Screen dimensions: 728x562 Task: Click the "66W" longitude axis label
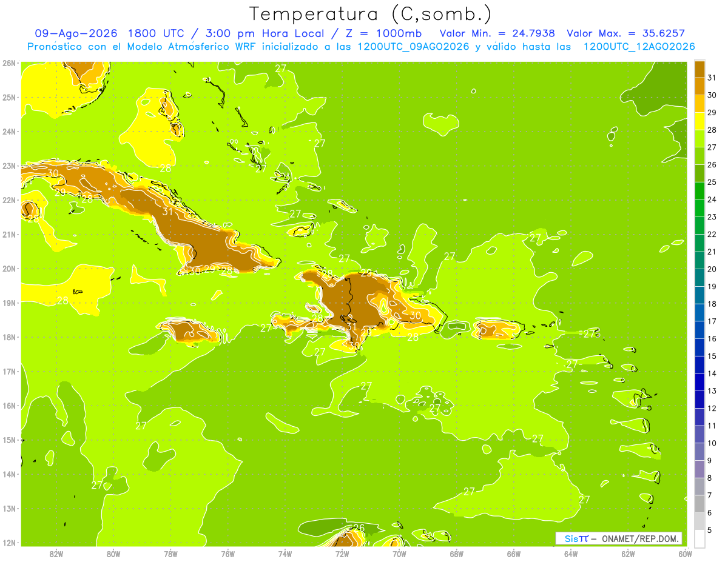(514, 554)
